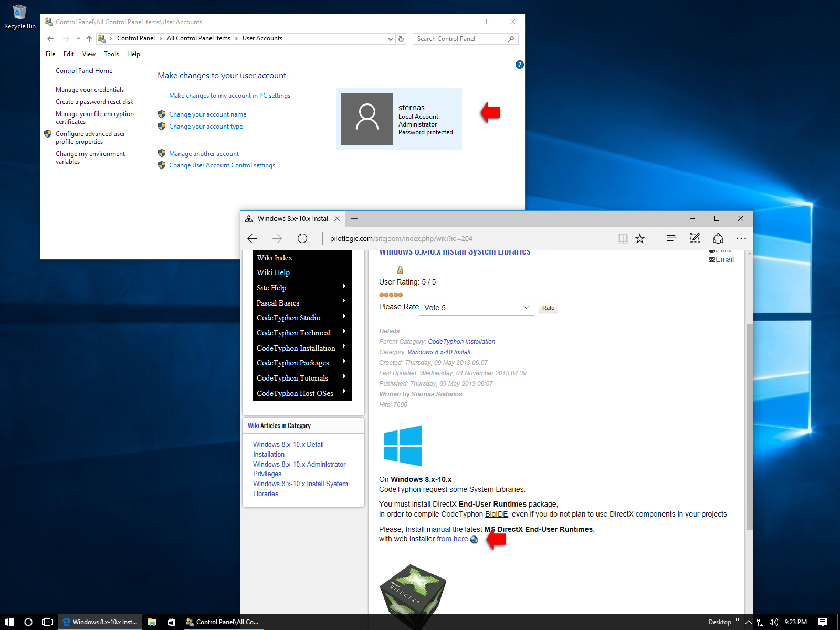Open Edit menu in Control Panel

coord(69,54)
